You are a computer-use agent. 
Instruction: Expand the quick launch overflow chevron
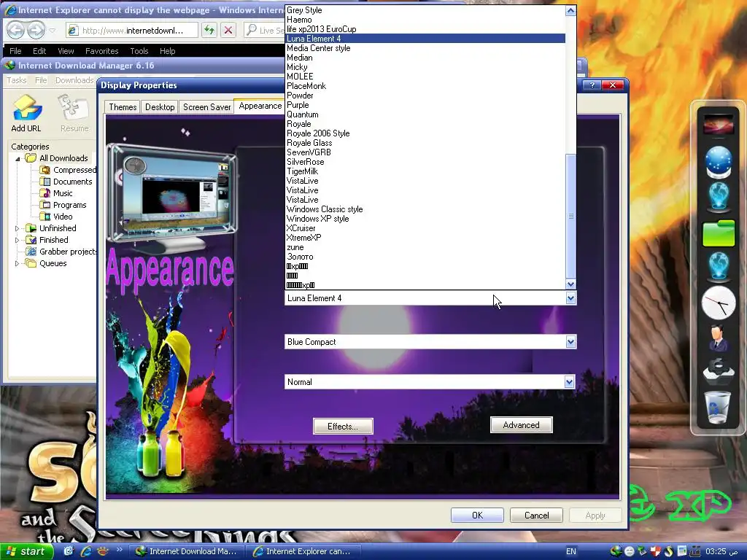(x=119, y=550)
